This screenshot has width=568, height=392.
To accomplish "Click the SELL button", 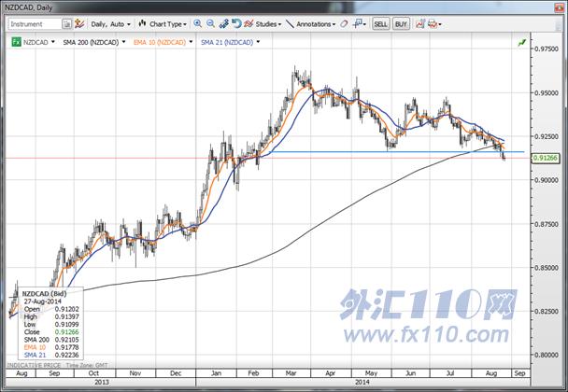I will click(381, 24).
